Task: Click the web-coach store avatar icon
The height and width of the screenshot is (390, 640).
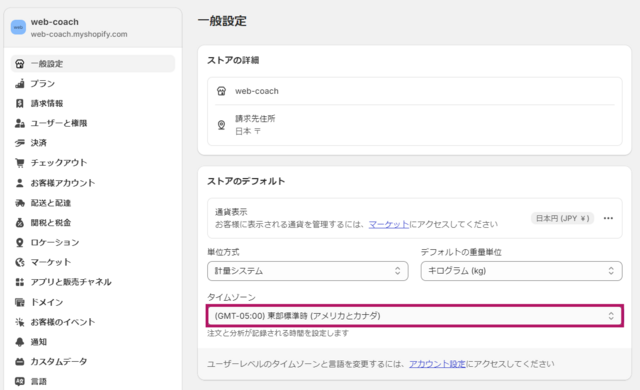Action: pyautogui.click(x=18, y=27)
